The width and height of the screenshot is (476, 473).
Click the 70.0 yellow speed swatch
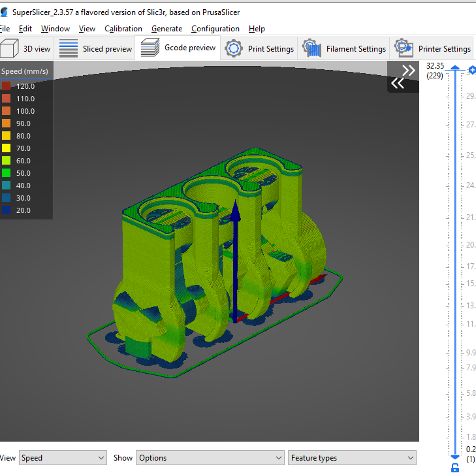pyautogui.click(x=6, y=148)
